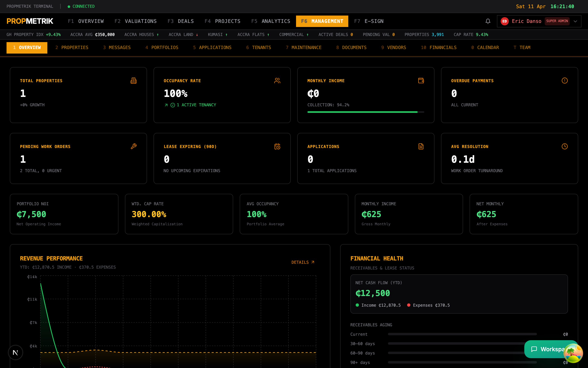Click the Portfolio NOI ₵7,500 value
Screen dimensions: 588x368
[31, 214]
